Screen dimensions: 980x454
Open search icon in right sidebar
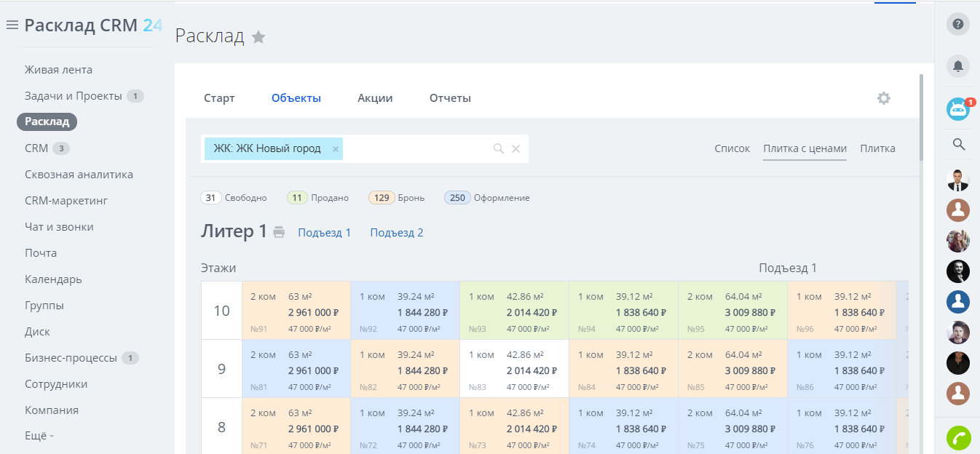(959, 144)
